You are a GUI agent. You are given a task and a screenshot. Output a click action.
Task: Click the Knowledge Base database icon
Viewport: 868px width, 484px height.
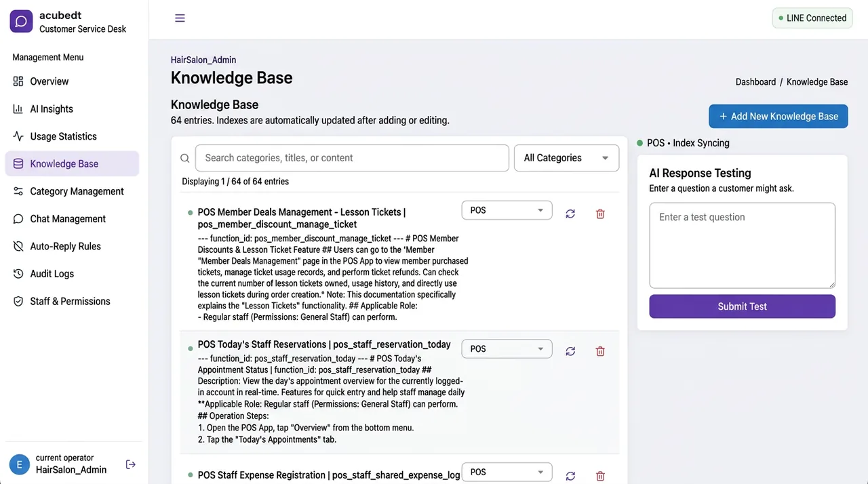(x=18, y=164)
